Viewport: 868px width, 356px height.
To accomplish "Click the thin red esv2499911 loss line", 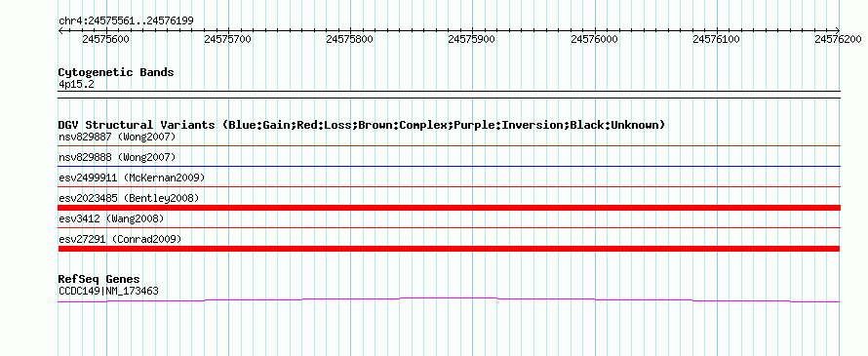I will 449,187.
